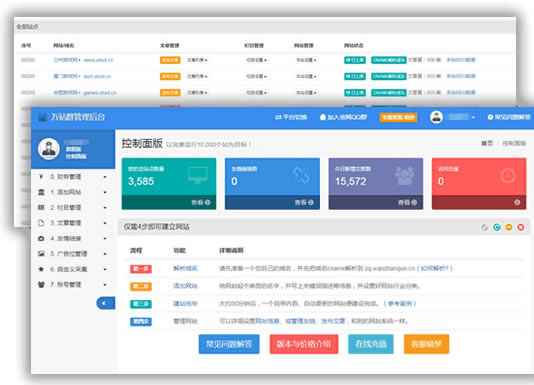Click the help icon beside 常见问题解答 in header
Screen dimensions: 534x385
tap(490, 117)
